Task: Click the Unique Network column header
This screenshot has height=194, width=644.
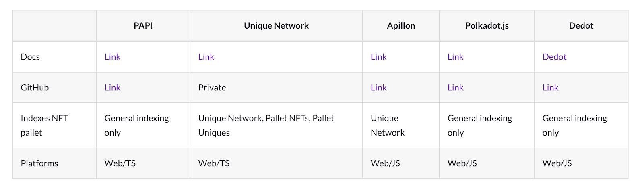Action: [x=276, y=26]
